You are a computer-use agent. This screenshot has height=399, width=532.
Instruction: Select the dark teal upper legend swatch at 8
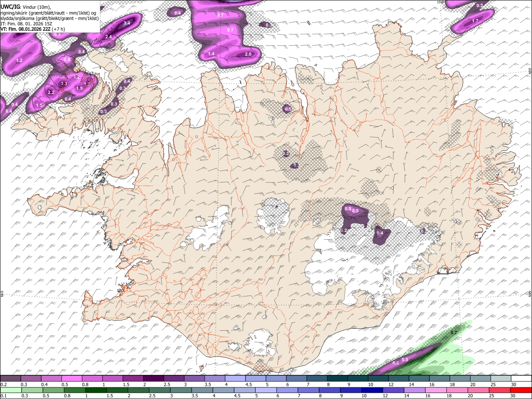(337, 379)
